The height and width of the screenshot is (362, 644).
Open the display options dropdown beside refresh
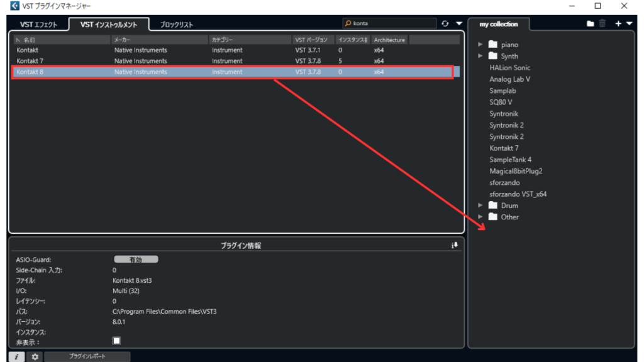pos(458,24)
